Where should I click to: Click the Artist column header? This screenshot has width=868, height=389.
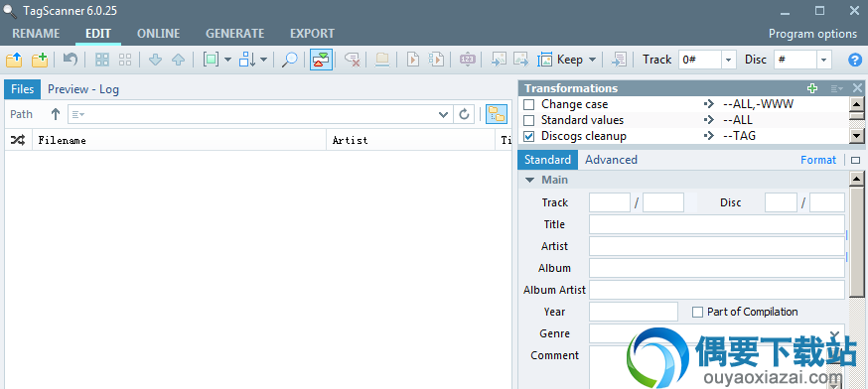tap(411, 141)
